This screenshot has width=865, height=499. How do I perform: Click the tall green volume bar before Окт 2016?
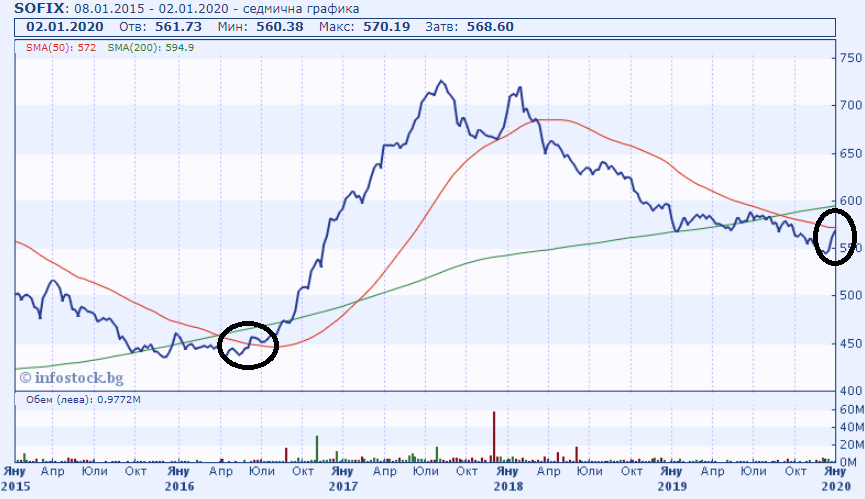click(317, 448)
